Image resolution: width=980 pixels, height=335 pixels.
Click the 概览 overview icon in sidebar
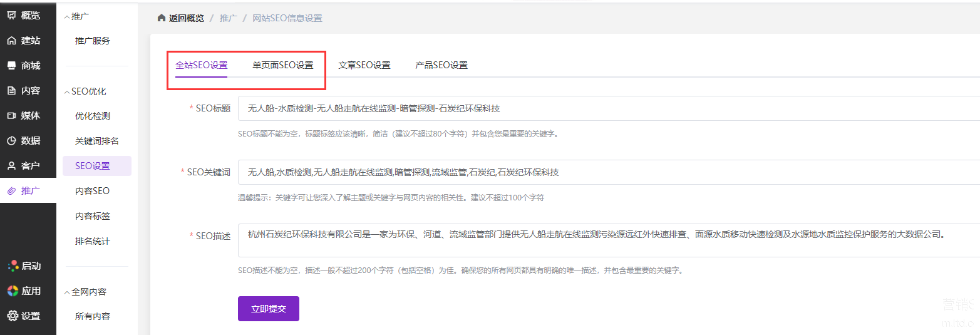click(x=12, y=16)
